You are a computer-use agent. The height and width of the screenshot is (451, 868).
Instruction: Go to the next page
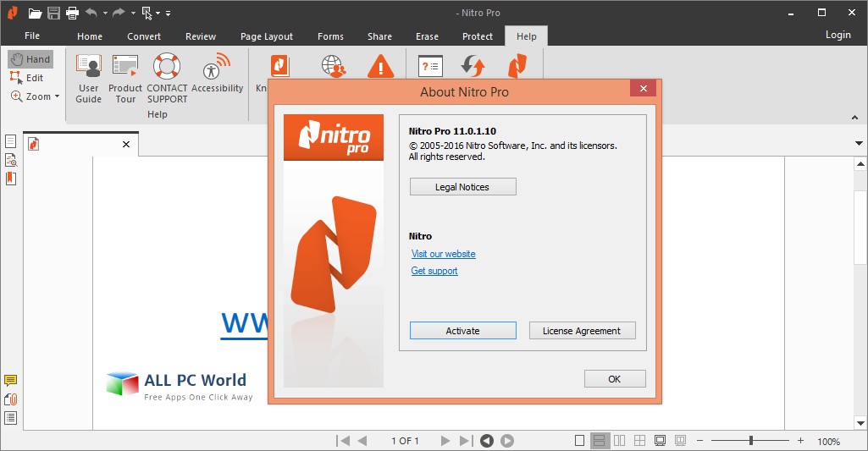[445, 441]
